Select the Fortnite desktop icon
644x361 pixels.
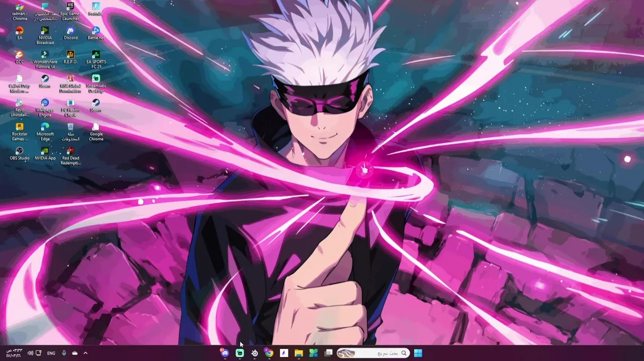[95, 9]
